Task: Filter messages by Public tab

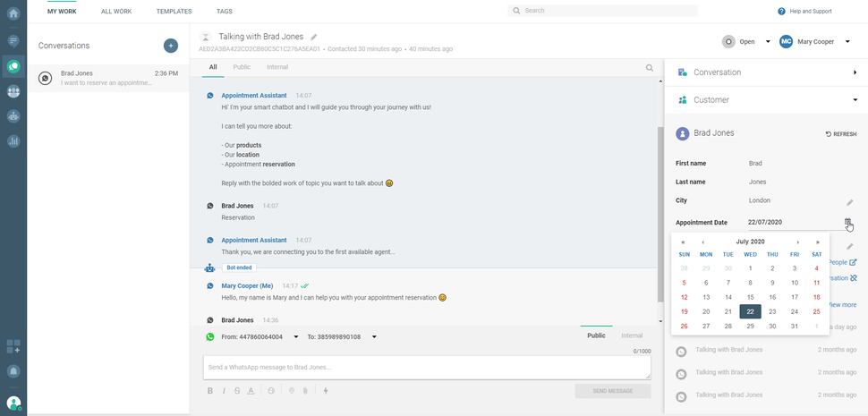Action: point(242,67)
